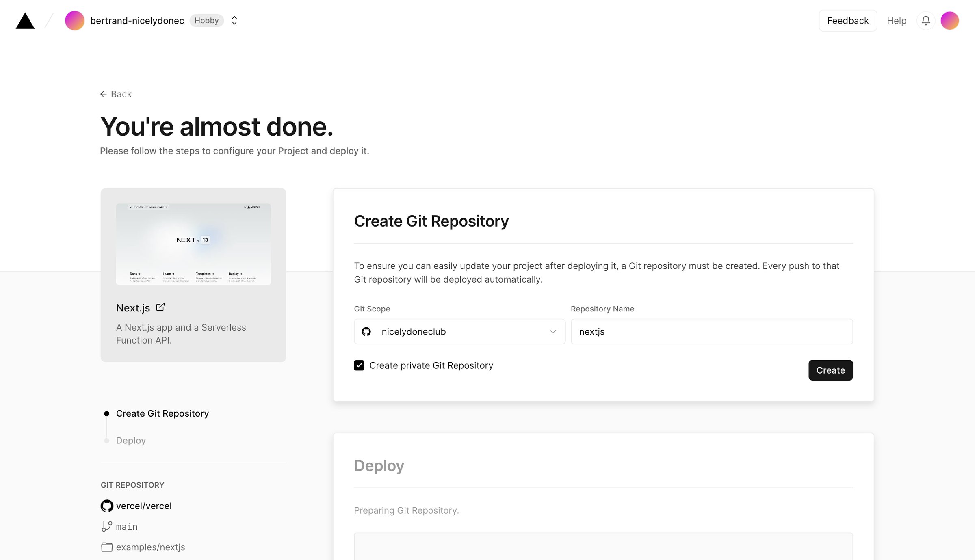This screenshot has height=560, width=975.
Task: Open the Git Scope nicelydoneclub dropdown
Action: 459,332
